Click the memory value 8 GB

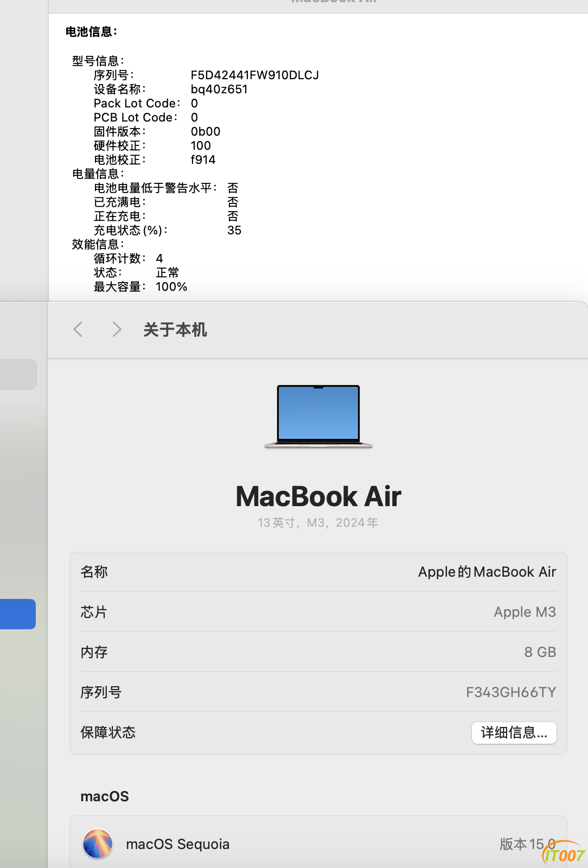click(x=540, y=652)
